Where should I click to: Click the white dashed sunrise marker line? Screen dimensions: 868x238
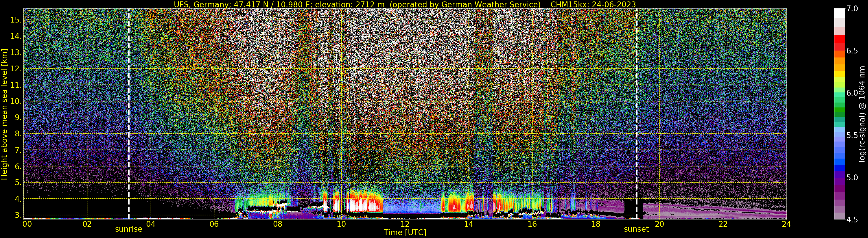click(129, 114)
